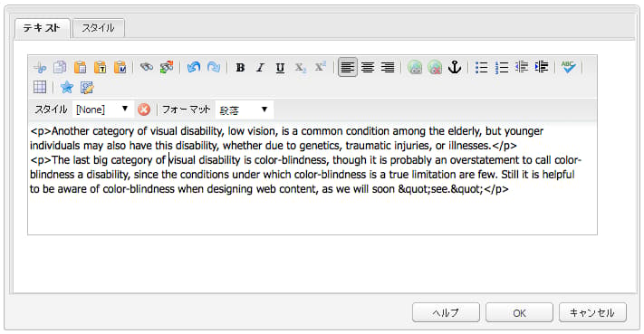Increase indent with the indent icon
The width and height of the screenshot is (644, 334).
point(542,67)
